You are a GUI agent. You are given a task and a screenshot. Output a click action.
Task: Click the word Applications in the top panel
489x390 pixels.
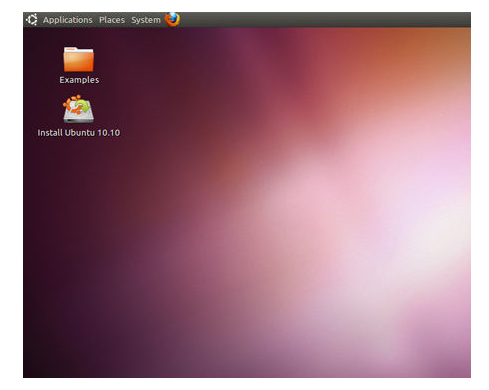68,20
